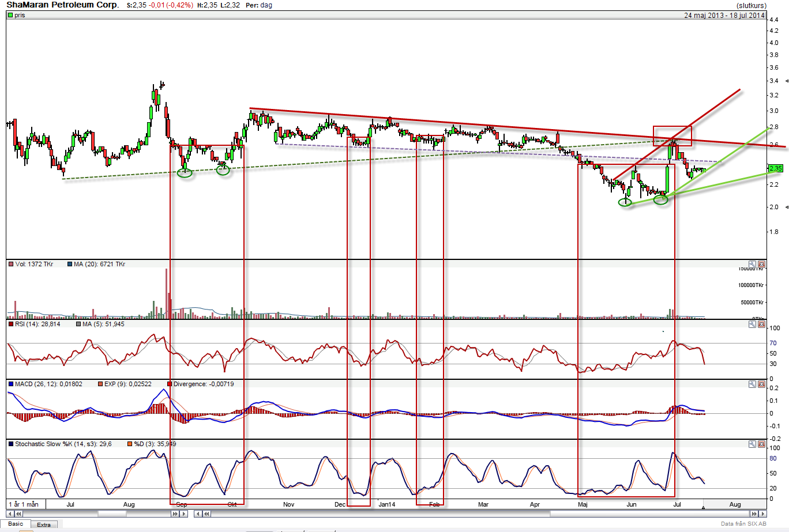Click the RSI (14): 28,814 reading

tap(37, 325)
